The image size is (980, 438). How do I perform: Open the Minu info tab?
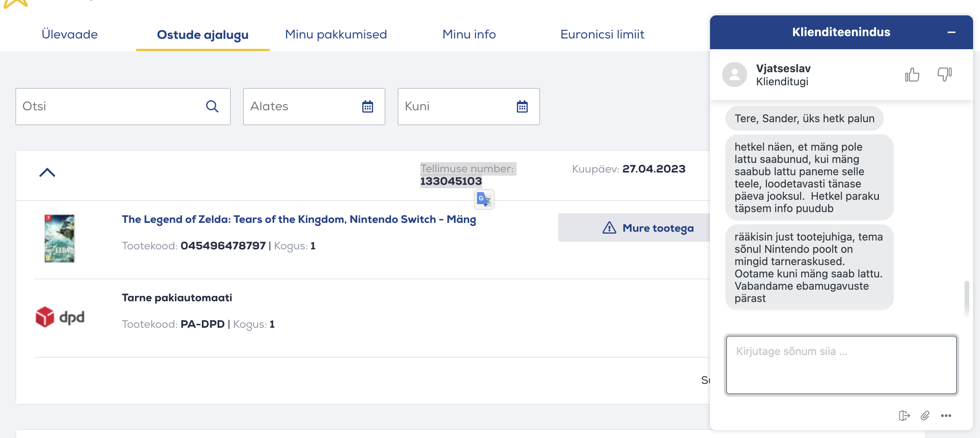click(469, 34)
